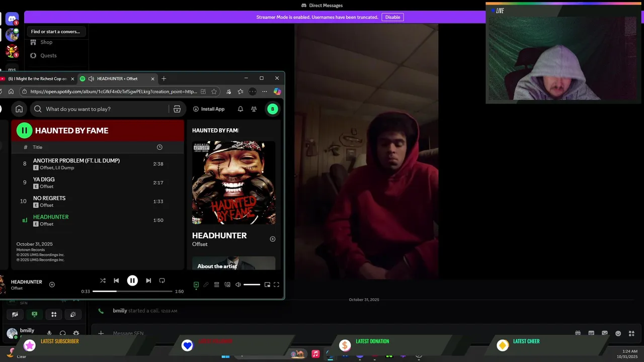Select the HEADHUNTER • Offset browser tab
This screenshot has width=644, height=362.
tap(117, 78)
